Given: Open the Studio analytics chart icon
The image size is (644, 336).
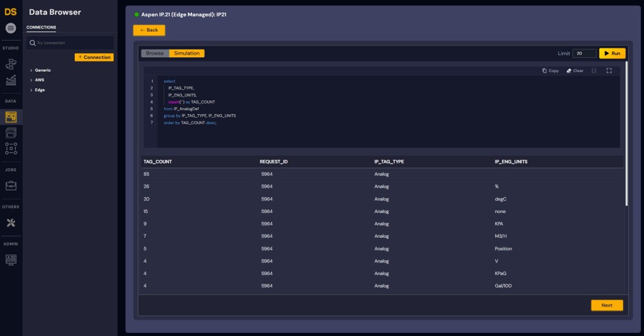Looking at the screenshot, I should [11, 81].
